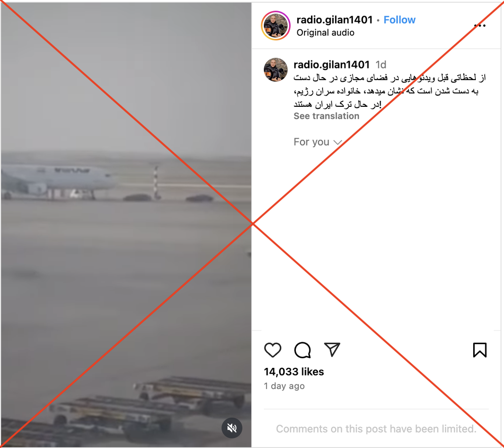Save post with bookmark icon
The width and height of the screenshot is (504, 448).
480,350
